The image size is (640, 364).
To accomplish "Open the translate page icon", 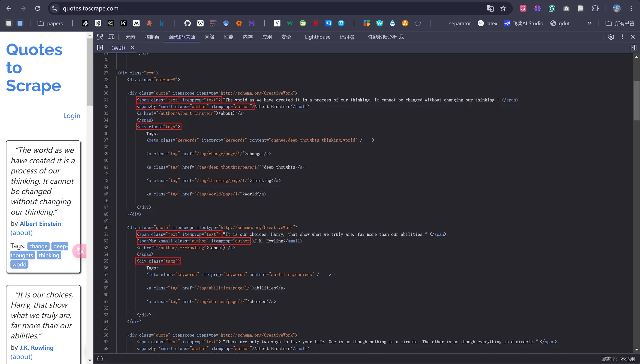I will (490, 8).
